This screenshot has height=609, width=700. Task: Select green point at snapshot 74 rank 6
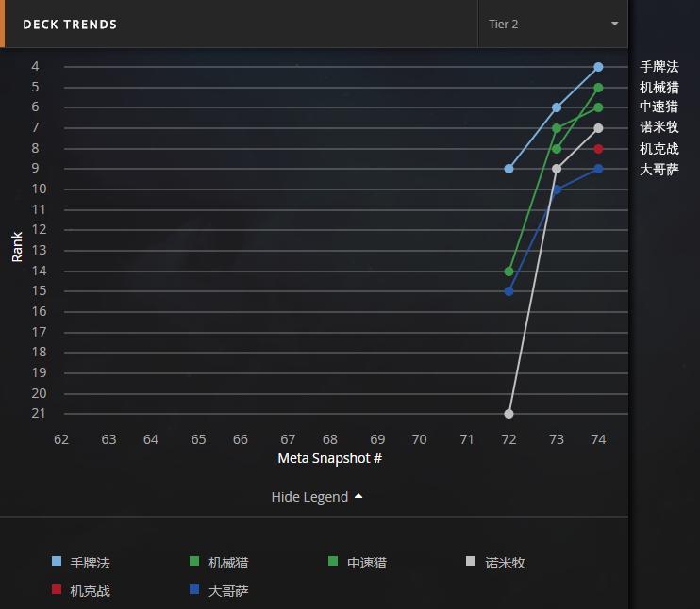pos(599,107)
